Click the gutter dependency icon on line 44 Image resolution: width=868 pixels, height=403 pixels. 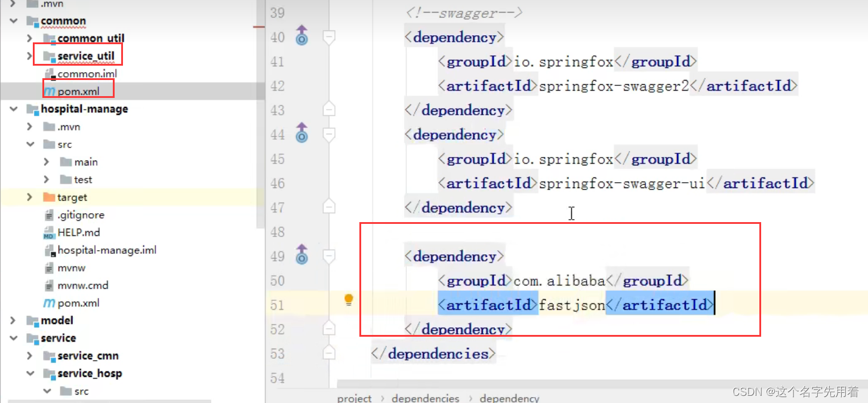302,133
